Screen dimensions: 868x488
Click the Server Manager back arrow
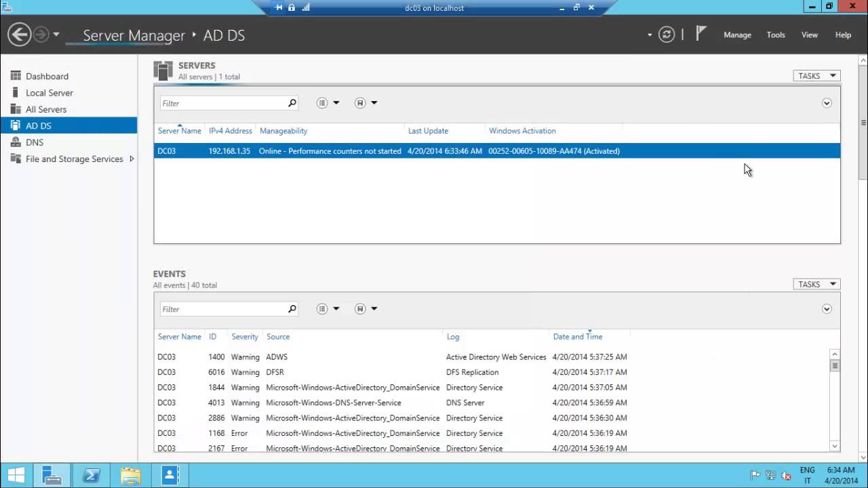point(19,35)
